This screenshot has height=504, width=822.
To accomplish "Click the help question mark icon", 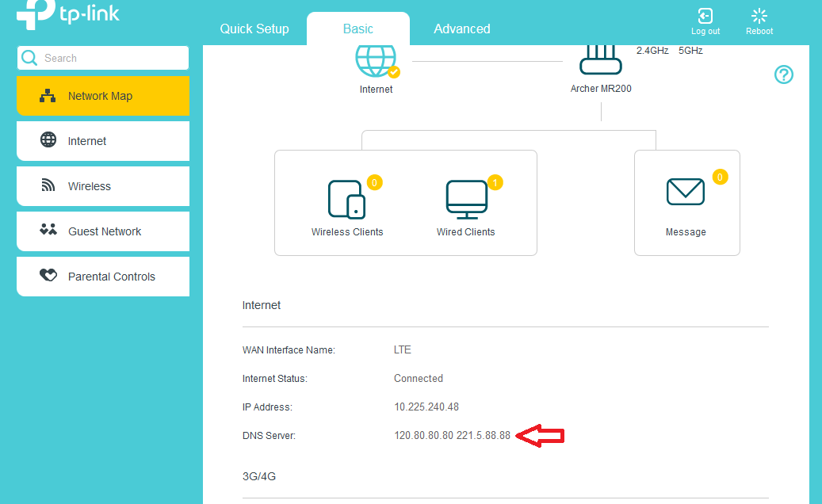I will coord(783,74).
